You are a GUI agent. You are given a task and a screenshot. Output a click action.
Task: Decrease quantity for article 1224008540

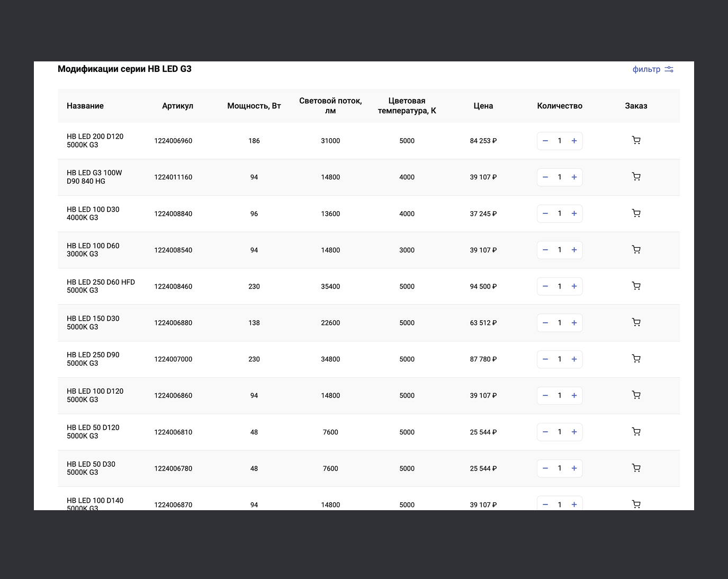pos(545,250)
